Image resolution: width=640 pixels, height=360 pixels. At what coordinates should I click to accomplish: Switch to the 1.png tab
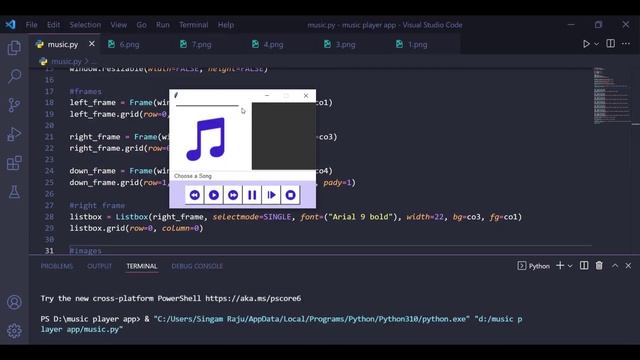[x=418, y=44]
